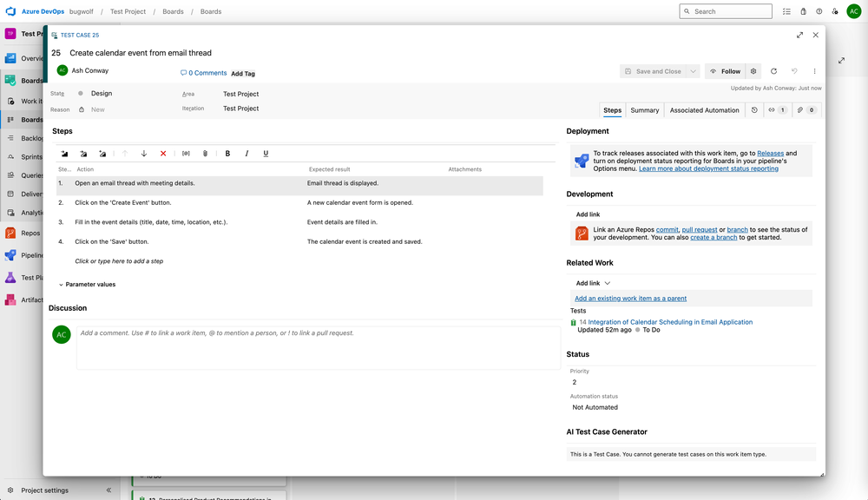The height and width of the screenshot is (500, 868).
Task: Open Repos from the left sidebar
Action: (10, 233)
